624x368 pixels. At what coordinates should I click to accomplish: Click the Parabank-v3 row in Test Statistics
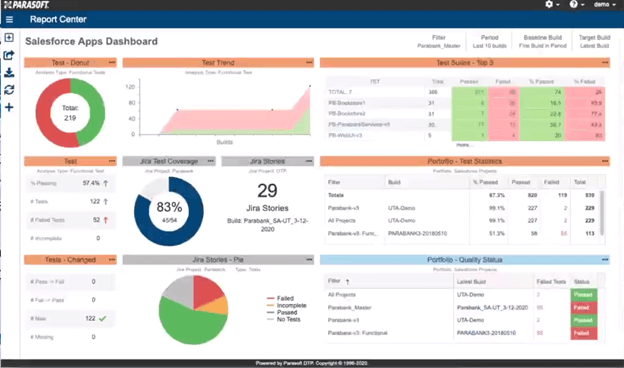462,208
